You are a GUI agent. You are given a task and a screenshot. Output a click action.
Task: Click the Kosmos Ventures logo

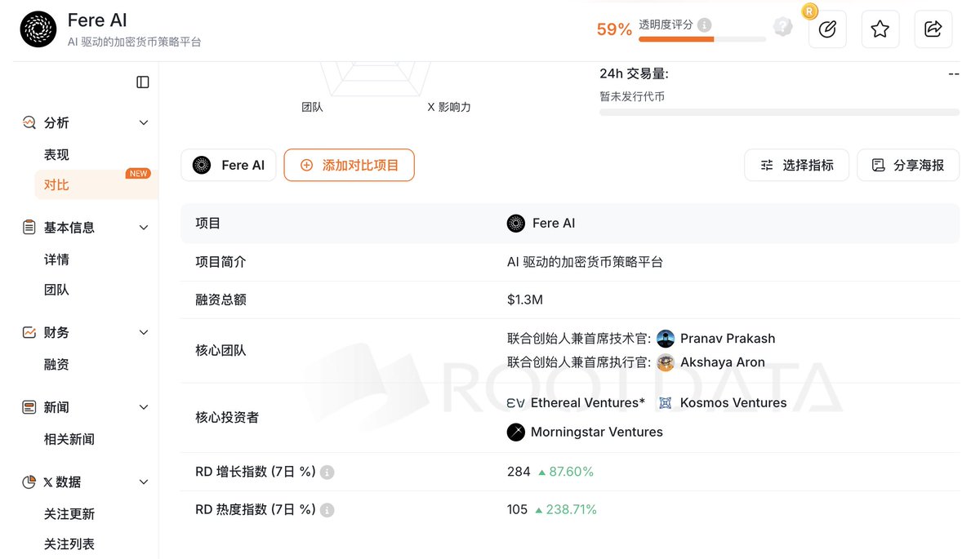666,403
